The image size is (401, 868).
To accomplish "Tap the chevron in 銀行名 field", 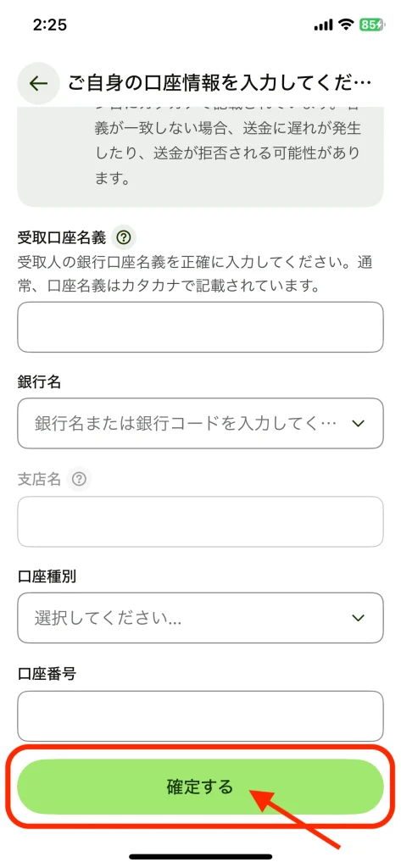I will tap(359, 424).
